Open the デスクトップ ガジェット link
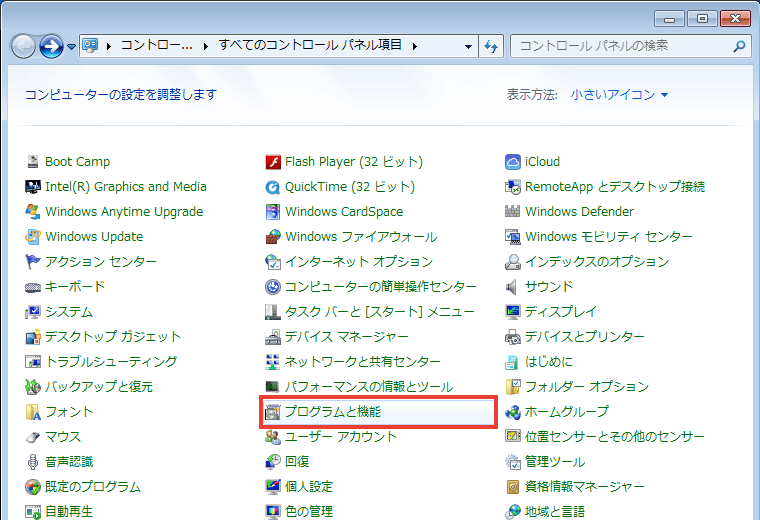This screenshot has width=760, height=520. coord(113,337)
